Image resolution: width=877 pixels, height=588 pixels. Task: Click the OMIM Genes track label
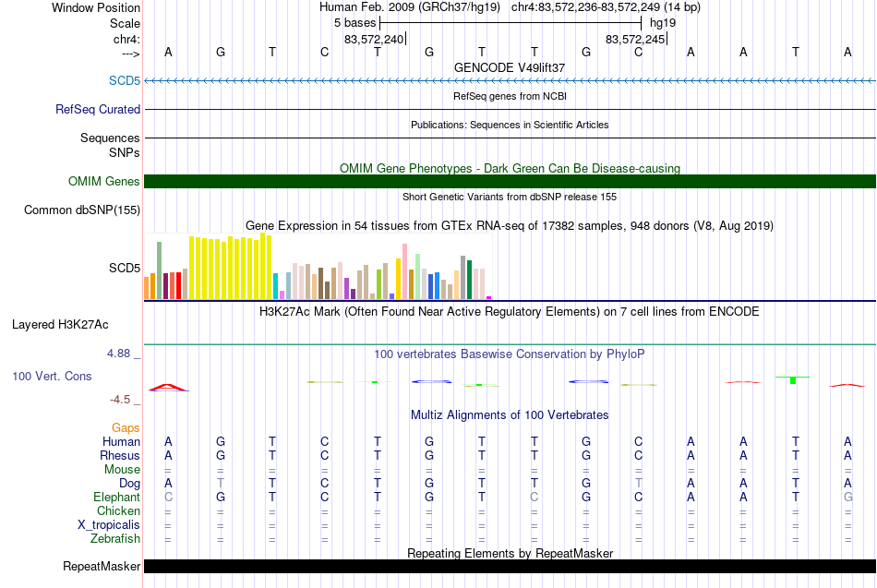pos(103,181)
